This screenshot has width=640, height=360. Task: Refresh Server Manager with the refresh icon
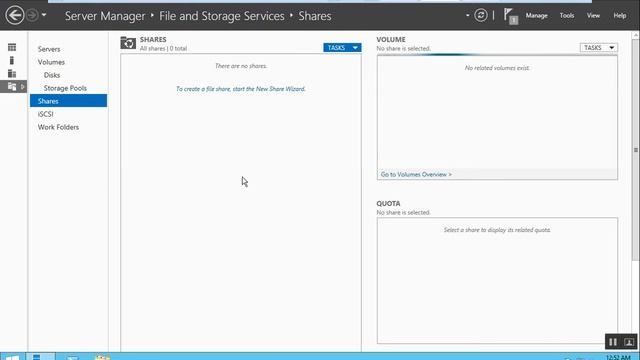(x=481, y=16)
